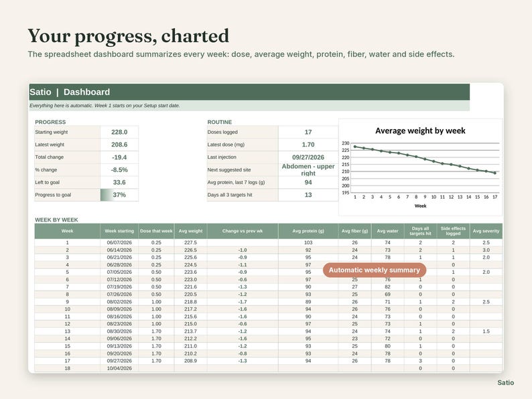Click the 'Left to goal' label
This screenshot has width=532, height=399.
point(47,182)
